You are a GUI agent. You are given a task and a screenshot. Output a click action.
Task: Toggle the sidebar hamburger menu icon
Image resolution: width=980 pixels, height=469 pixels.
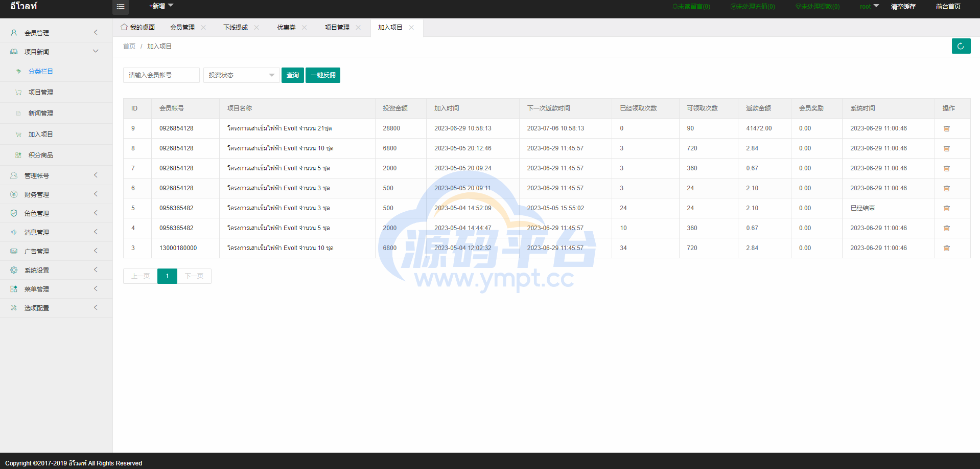[x=121, y=7]
